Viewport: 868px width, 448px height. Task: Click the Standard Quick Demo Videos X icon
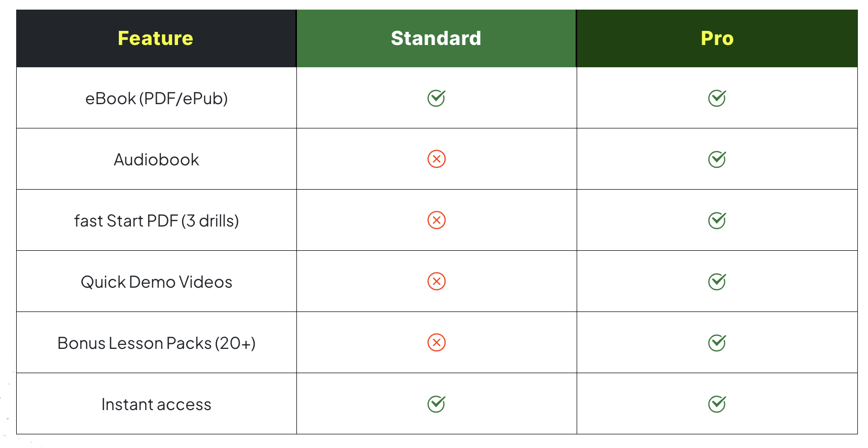click(x=436, y=282)
